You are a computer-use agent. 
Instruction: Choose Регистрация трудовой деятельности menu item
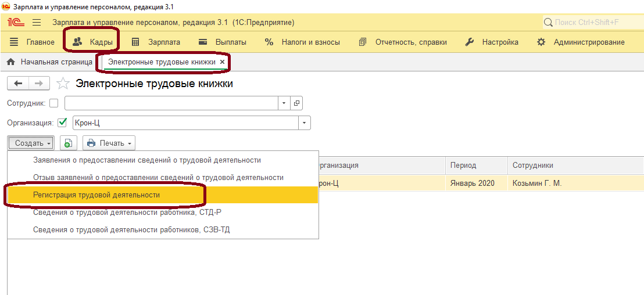(163, 195)
